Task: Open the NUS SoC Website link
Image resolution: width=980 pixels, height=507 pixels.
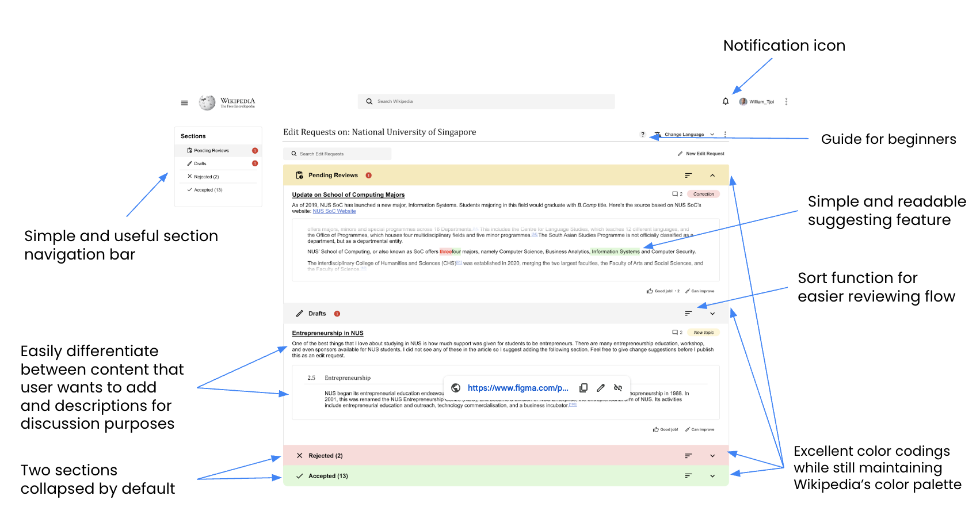Action: tap(334, 211)
